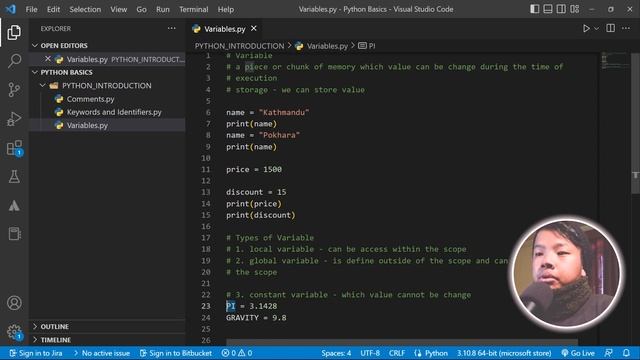Open Keywords and Identifiers.py file
This screenshot has width=640, height=360.
(114, 112)
